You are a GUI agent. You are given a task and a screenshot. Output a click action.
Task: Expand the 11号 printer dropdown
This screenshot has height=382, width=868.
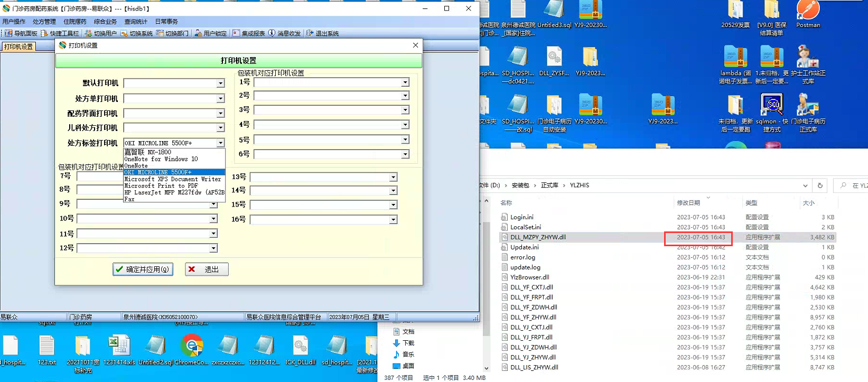[213, 234]
